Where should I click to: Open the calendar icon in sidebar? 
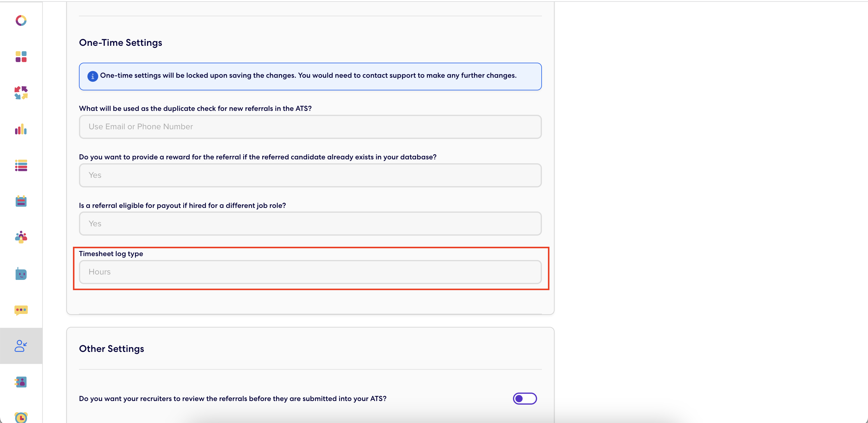[21, 201]
